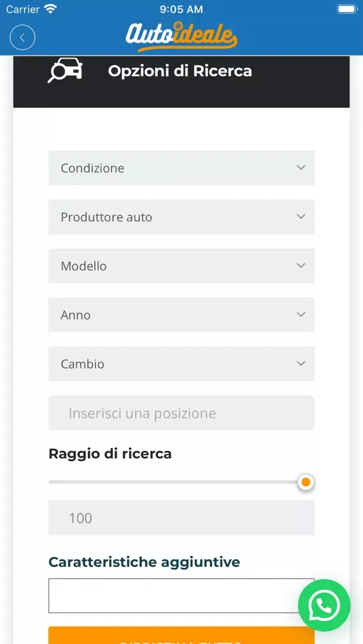Click the car search magnifier icon
Screen dimensions: 363x644
click(x=65, y=70)
